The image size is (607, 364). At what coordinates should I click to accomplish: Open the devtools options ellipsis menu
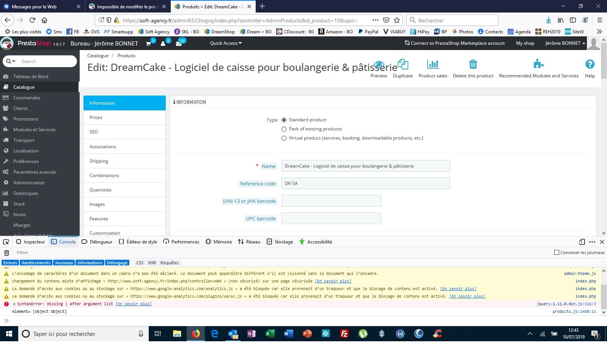(592, 242)
